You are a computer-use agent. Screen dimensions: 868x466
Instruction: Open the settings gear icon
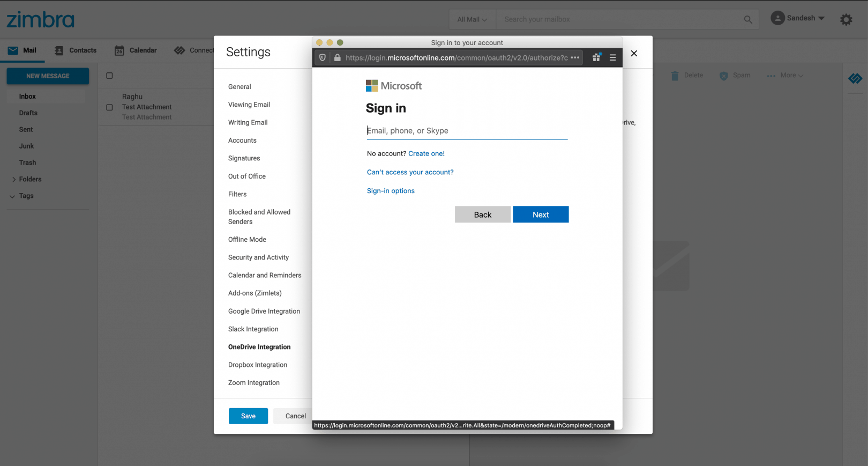click(x=846, y=20)
